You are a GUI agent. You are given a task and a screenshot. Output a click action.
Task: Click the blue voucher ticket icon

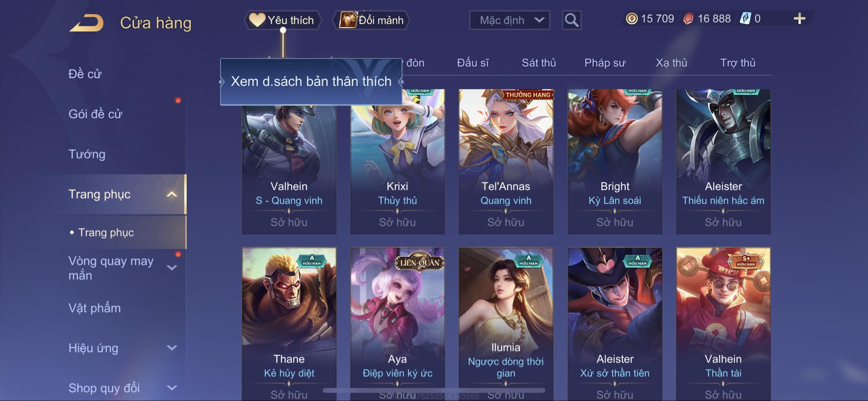coord(745,19)
